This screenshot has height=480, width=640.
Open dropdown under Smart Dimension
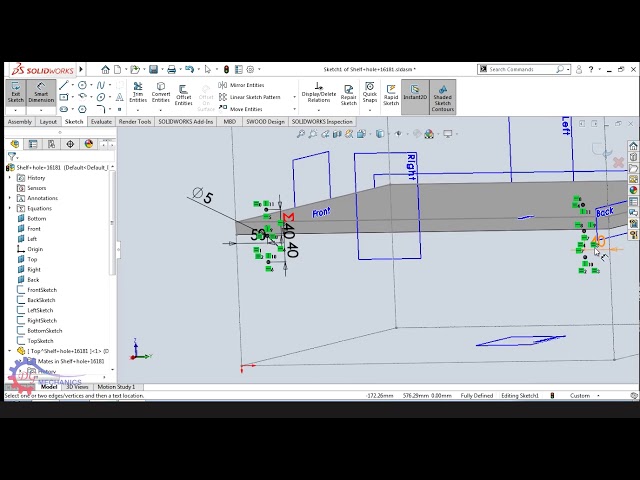click(41, 111)
